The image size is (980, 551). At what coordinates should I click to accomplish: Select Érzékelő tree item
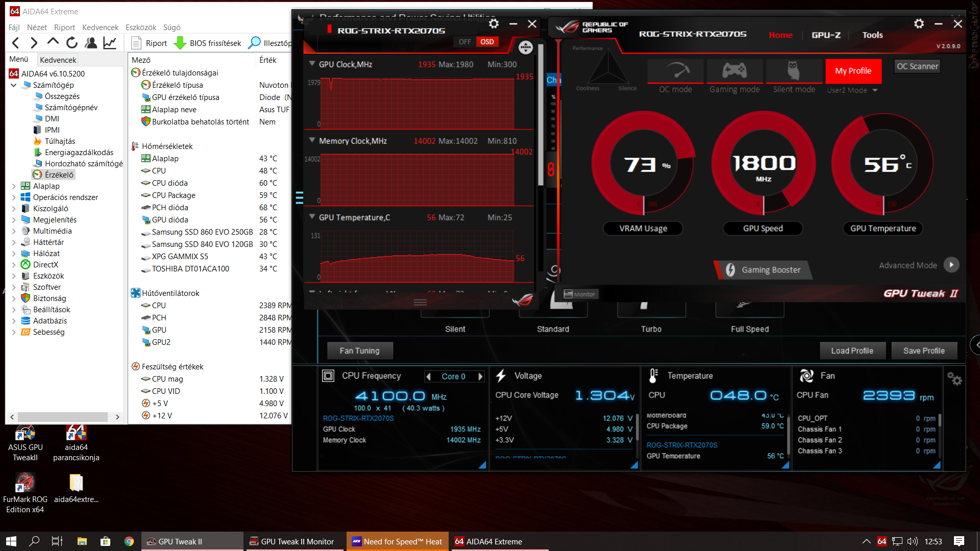click(x=54, y=175)
